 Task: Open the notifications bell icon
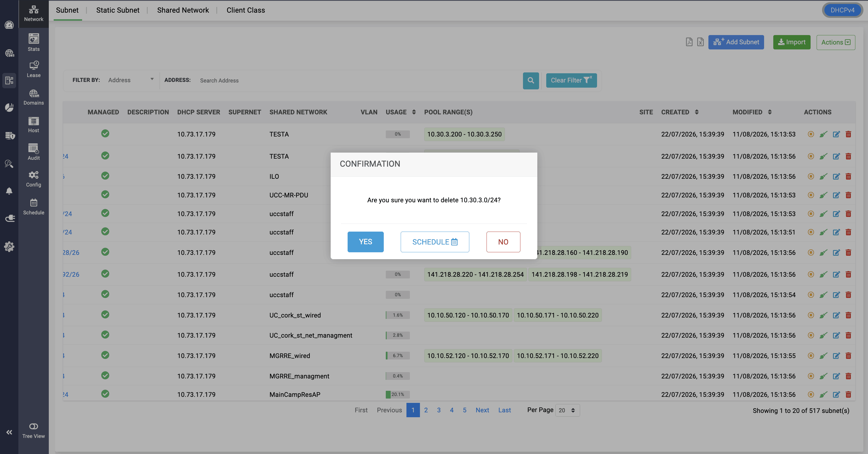9,191
